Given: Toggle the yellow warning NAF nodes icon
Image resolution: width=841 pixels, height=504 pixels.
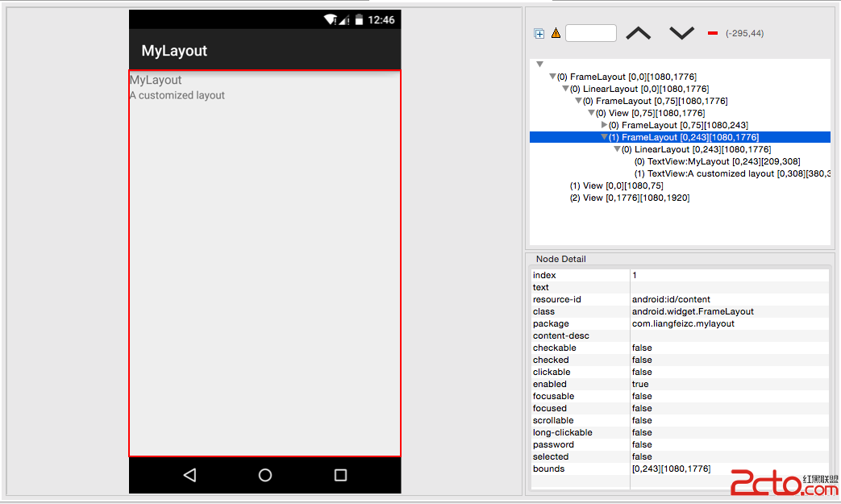Looking at the screenshot, I should tap(556, 33).
